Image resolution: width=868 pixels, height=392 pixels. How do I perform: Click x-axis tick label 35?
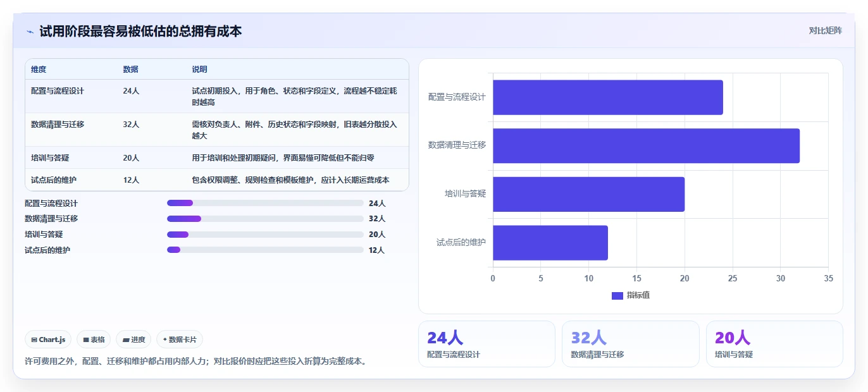tap(829, 278)
